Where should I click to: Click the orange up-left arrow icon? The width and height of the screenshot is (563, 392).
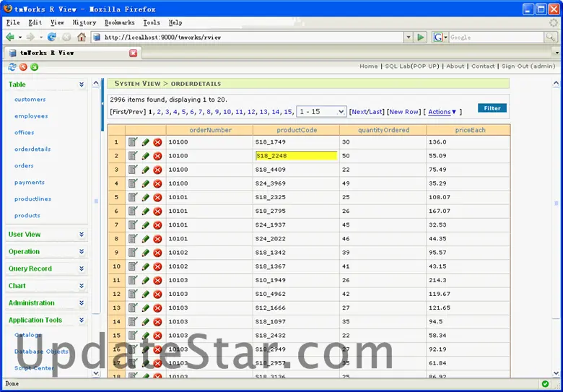click(23, 67)
